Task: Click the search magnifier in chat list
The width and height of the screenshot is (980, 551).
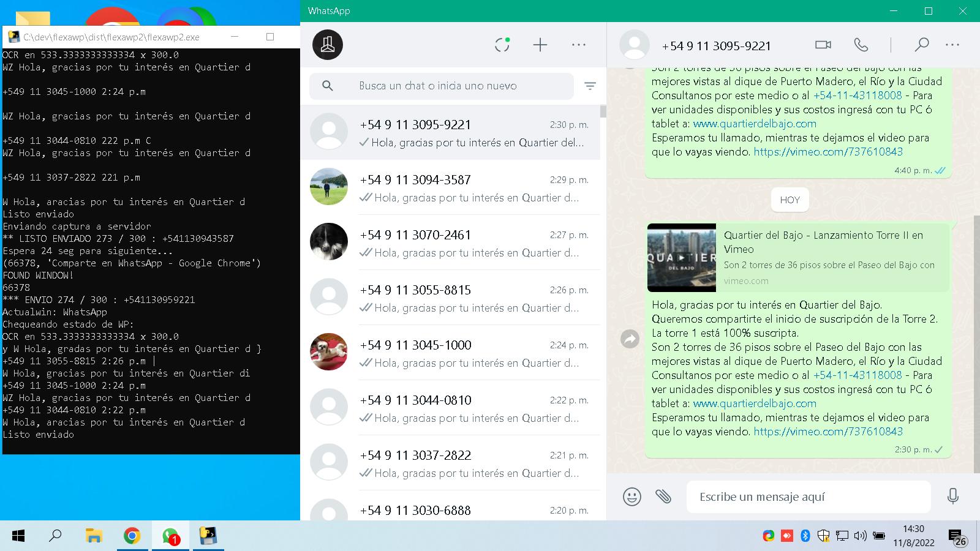Action: click(328, 86)
